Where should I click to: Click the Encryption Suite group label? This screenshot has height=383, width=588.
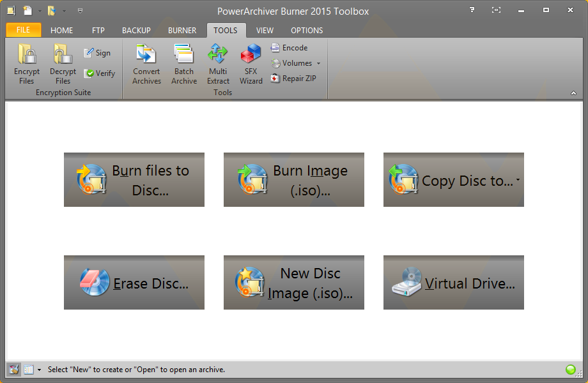click(x=63, y=93)
